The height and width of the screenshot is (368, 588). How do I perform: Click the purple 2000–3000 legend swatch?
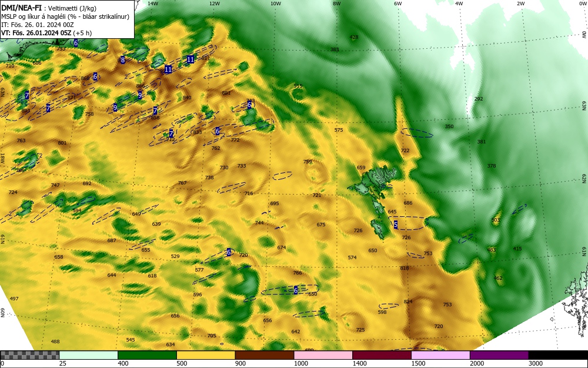[x=499, y=355]
